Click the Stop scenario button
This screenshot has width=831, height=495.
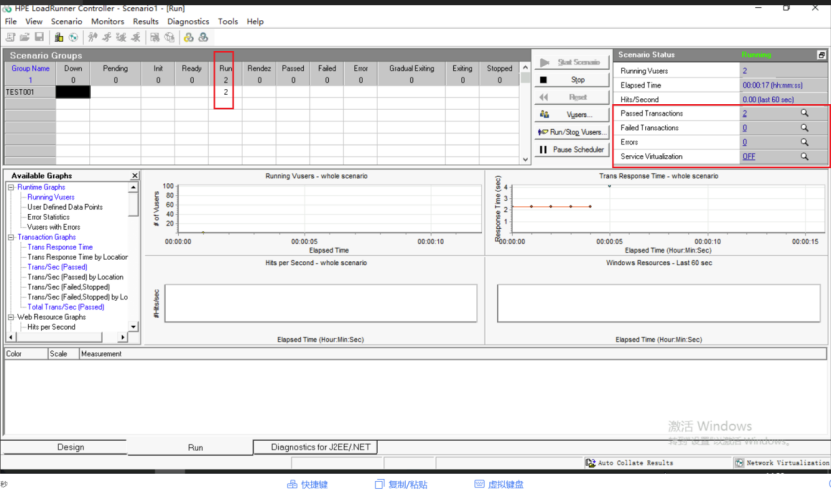[572, 79]
